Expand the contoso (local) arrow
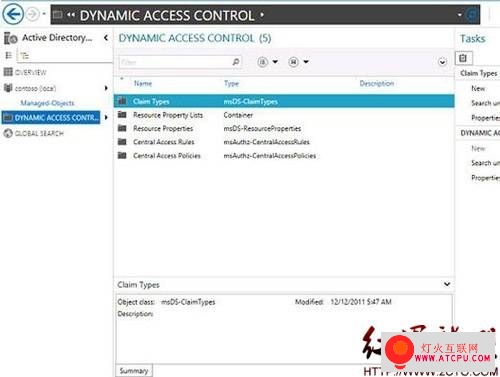Viewport: 500px width, 377px height. (106, 88)
